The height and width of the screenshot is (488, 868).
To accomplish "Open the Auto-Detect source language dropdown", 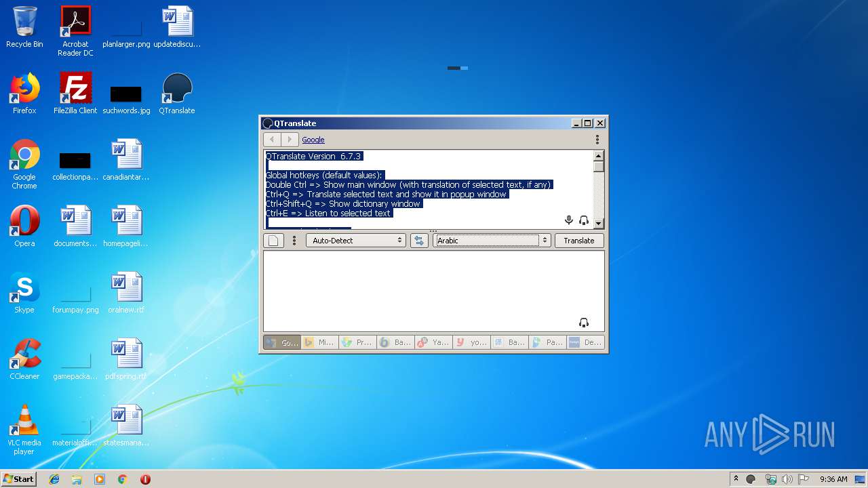I will (x=355, y=241).
